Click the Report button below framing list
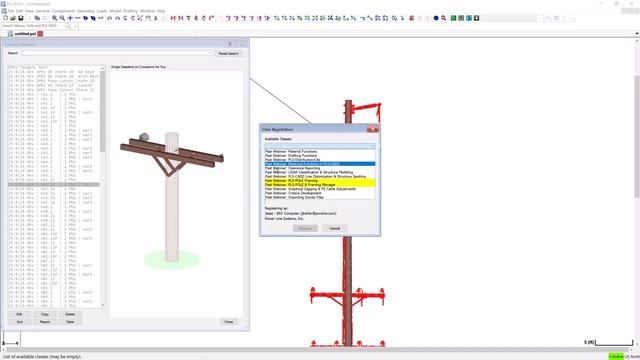The width and height of the screenshot is (640, 360). [x=45, y=322]
